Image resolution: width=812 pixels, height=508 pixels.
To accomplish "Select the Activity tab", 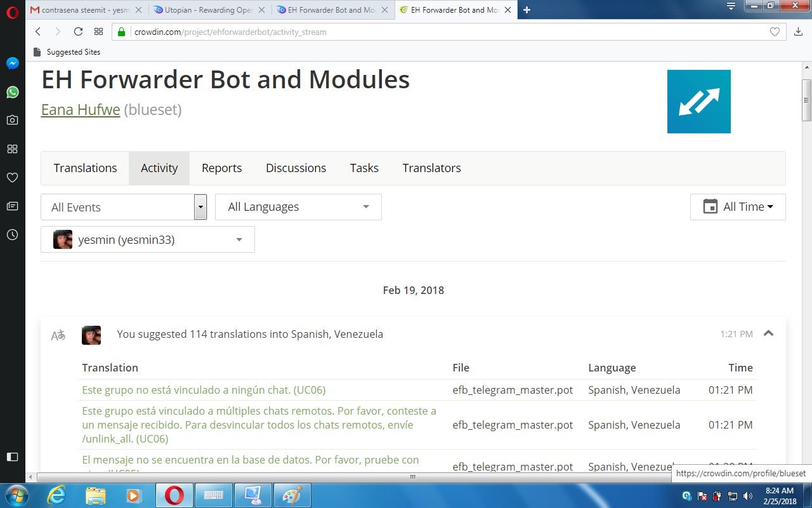I will click(x=159, y=168).
